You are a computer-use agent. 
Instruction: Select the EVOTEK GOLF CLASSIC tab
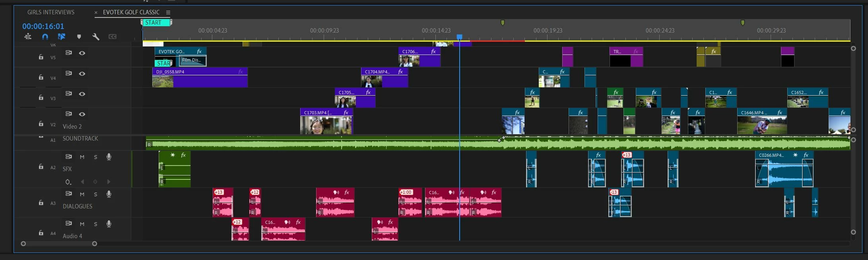131,12
